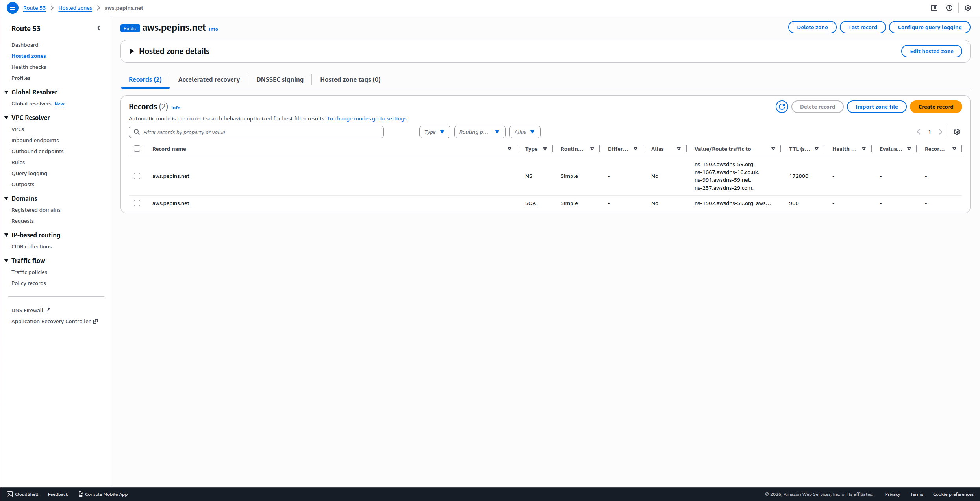Screen dimensions: 980x501
Task: Open the Type filter dropdown
Action: tap(434, 131)
